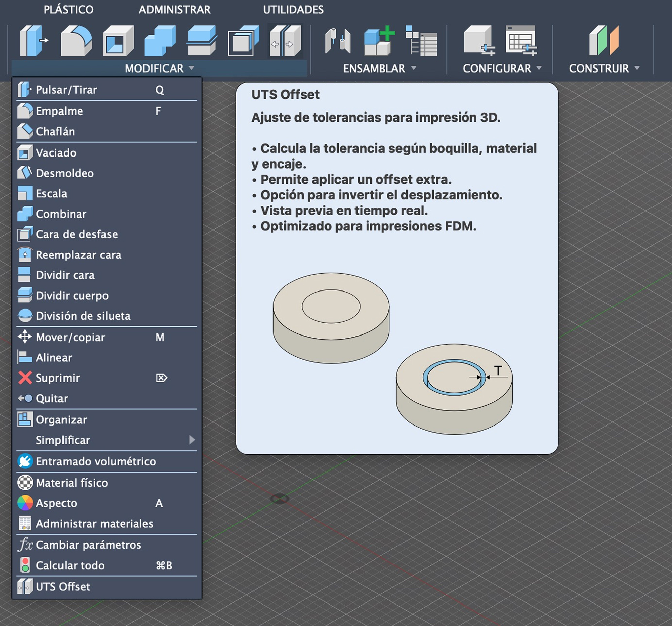Click the Split Body toolbar icon
Image resolution: width=672 pixels, height=626 pixels.
pyautogui.click(x=202, y=41)
